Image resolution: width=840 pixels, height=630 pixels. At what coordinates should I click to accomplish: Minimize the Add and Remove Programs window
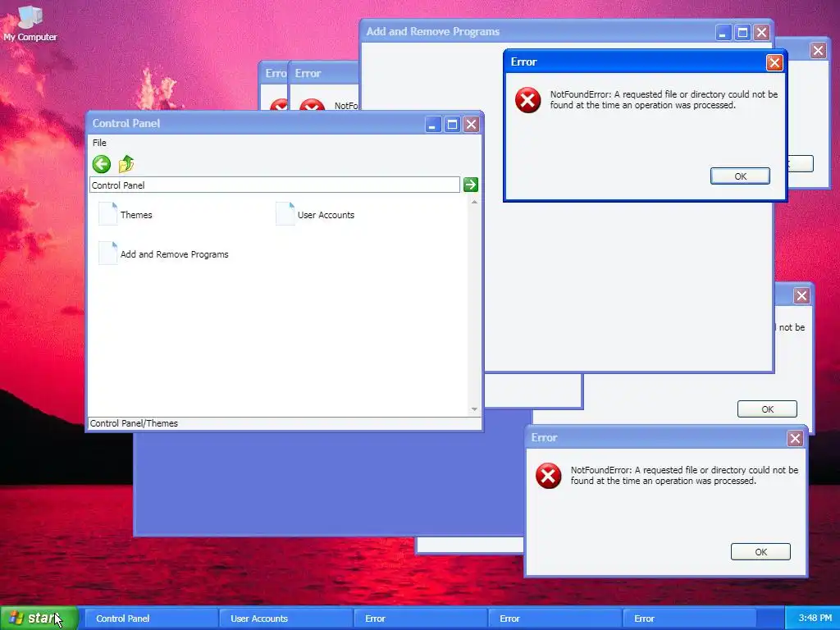[x=724, y=33]
